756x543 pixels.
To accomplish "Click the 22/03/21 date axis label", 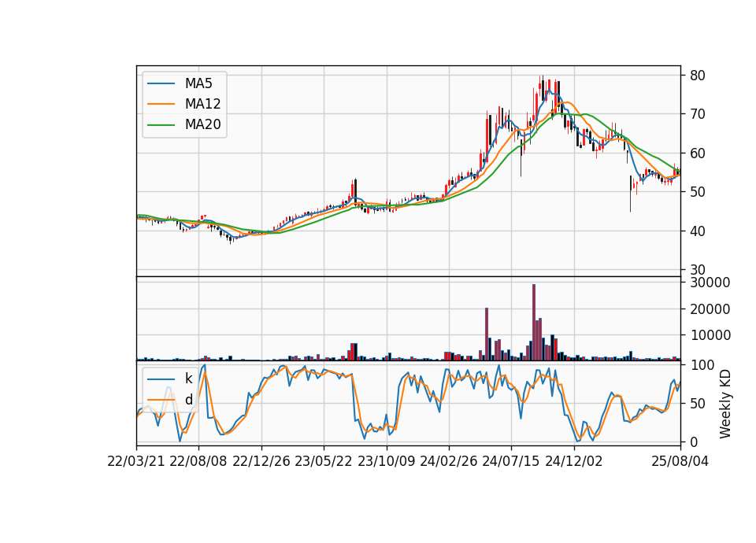I will tap(136, 461).
